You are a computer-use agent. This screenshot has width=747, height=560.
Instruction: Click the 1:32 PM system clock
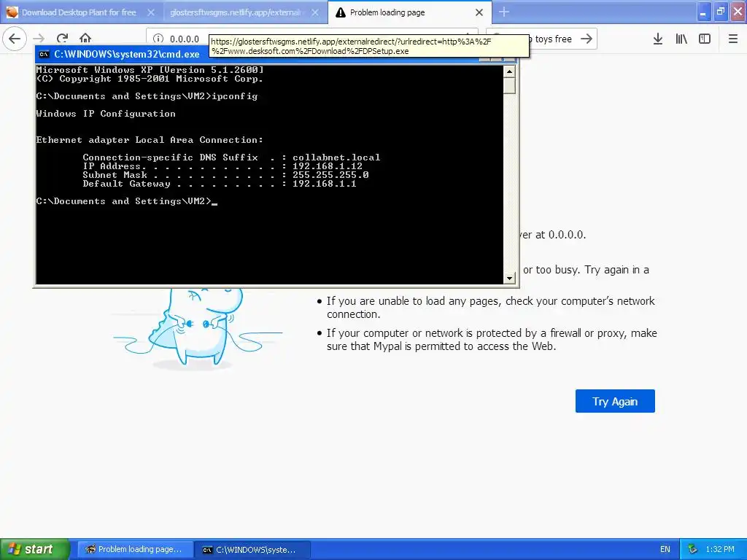720,549
